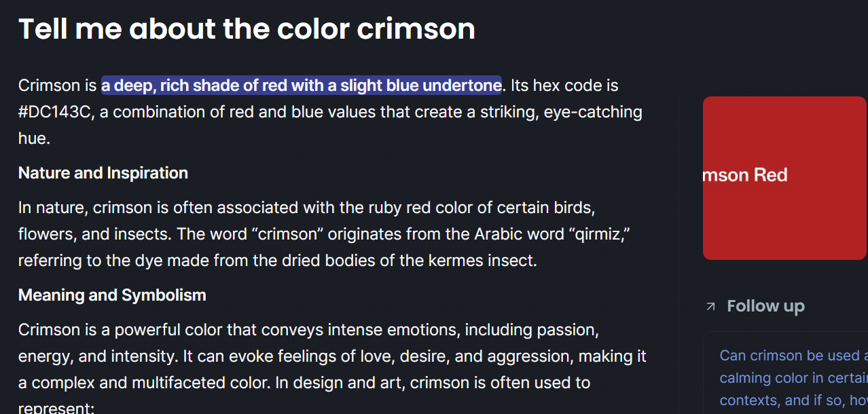
Task: Click the highlighted phrase about deep, rich shade
Action: click(x=302, y=86)
